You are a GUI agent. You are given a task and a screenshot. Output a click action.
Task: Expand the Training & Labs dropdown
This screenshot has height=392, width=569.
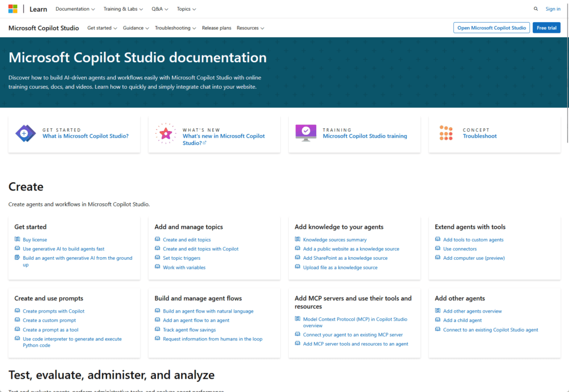tap(123, 9)
